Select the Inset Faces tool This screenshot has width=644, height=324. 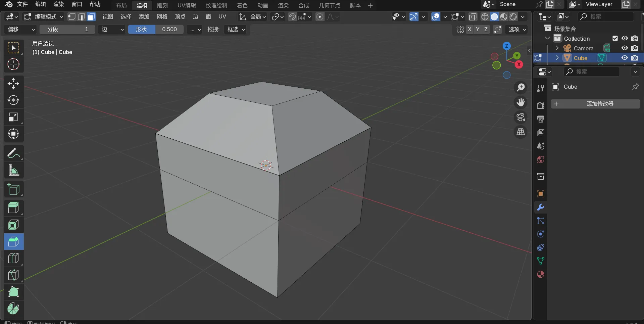(13, 225)
